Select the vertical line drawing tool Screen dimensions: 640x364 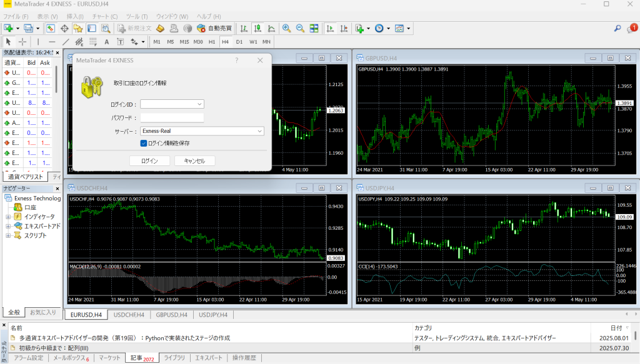38,42
